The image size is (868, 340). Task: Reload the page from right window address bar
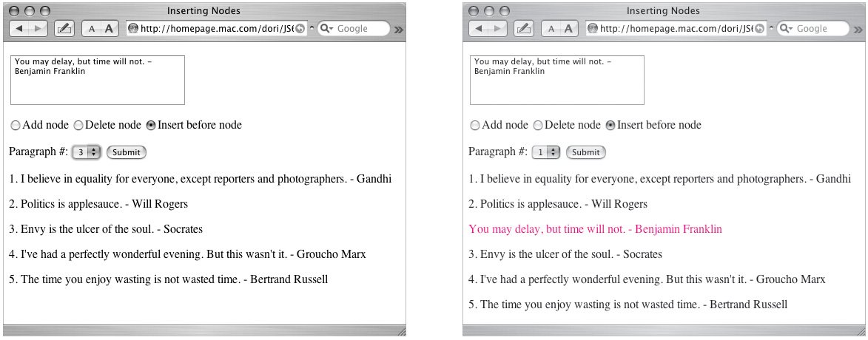759,29
